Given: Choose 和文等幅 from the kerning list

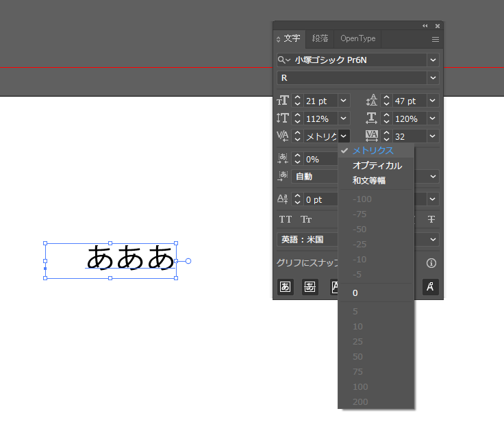Looking at the screenshot, I should click(x=368, y=181).
